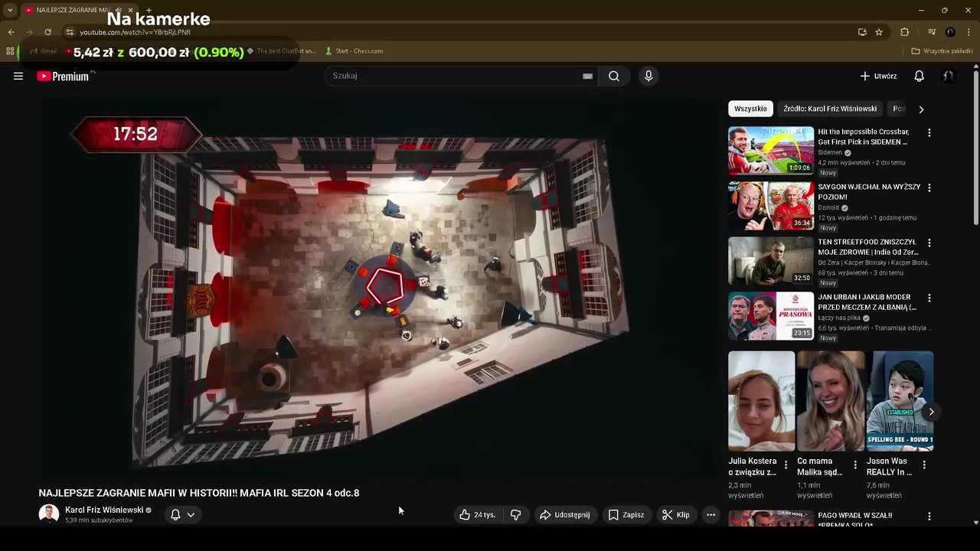The height and width of the screenshot is (551, 980).
Task: Open a new browser tab
Action: pos(149,10)
